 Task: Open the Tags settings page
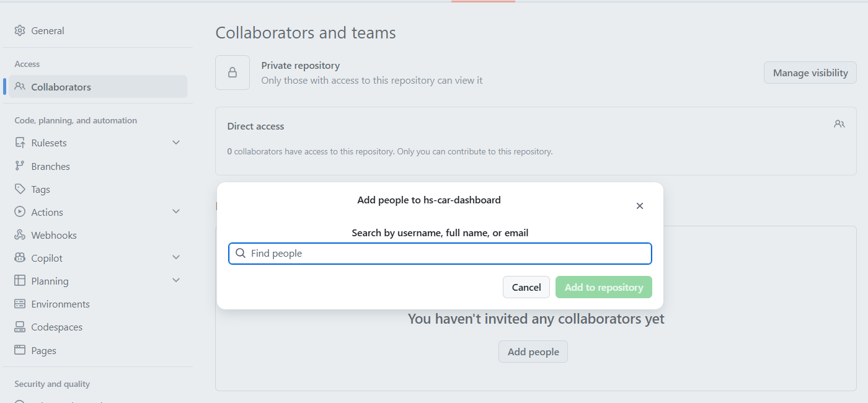[98, 189]
